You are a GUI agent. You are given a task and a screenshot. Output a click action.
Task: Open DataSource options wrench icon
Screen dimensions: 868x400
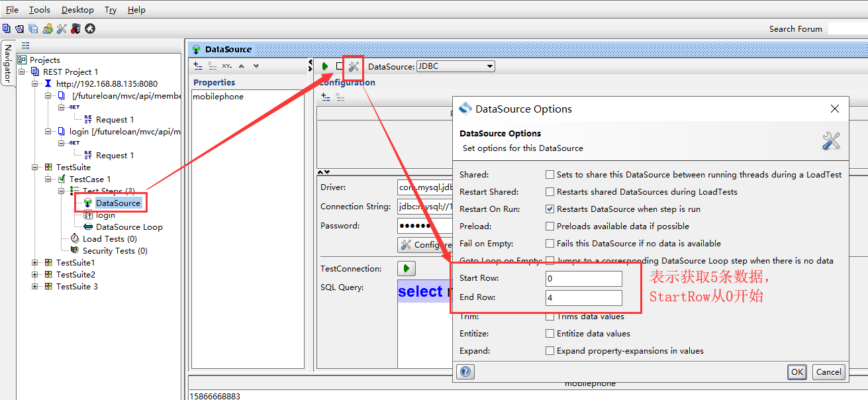354,66
